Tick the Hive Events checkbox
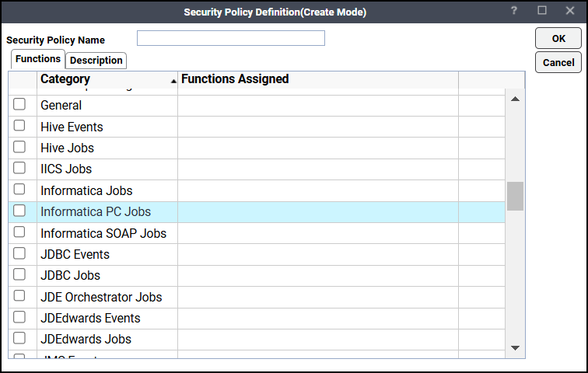588x373 pixels. click(19, 125)
